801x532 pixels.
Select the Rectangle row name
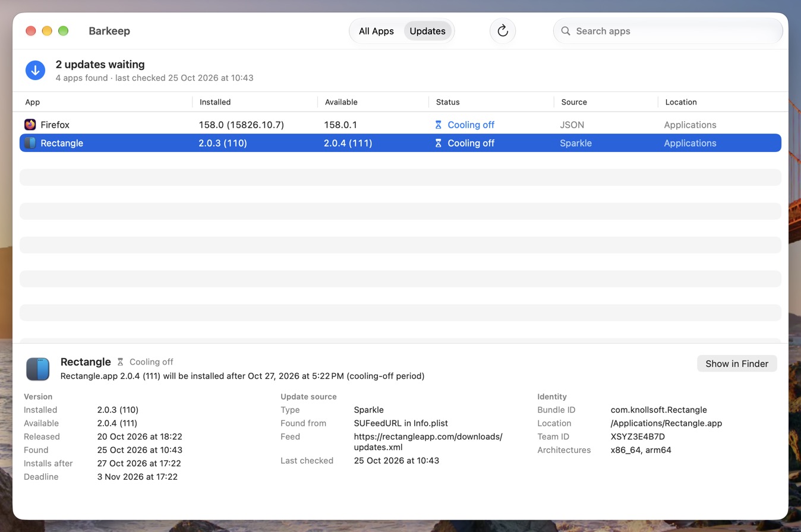coord(62,143)
